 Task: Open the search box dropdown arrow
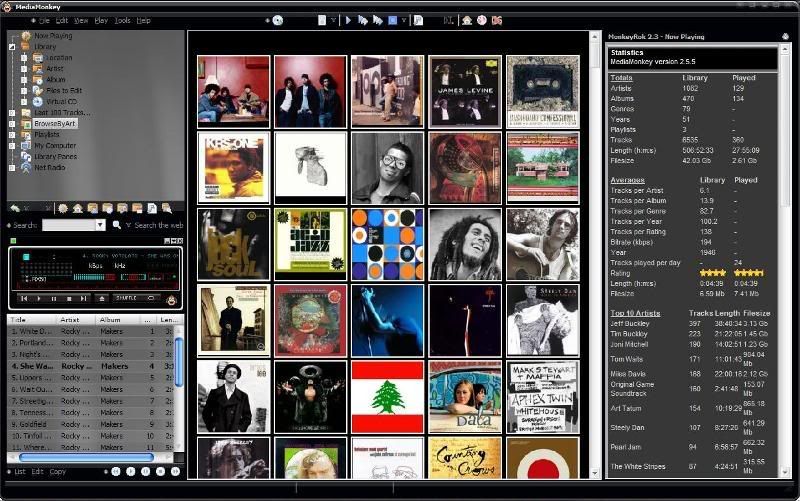click(100, 225)
